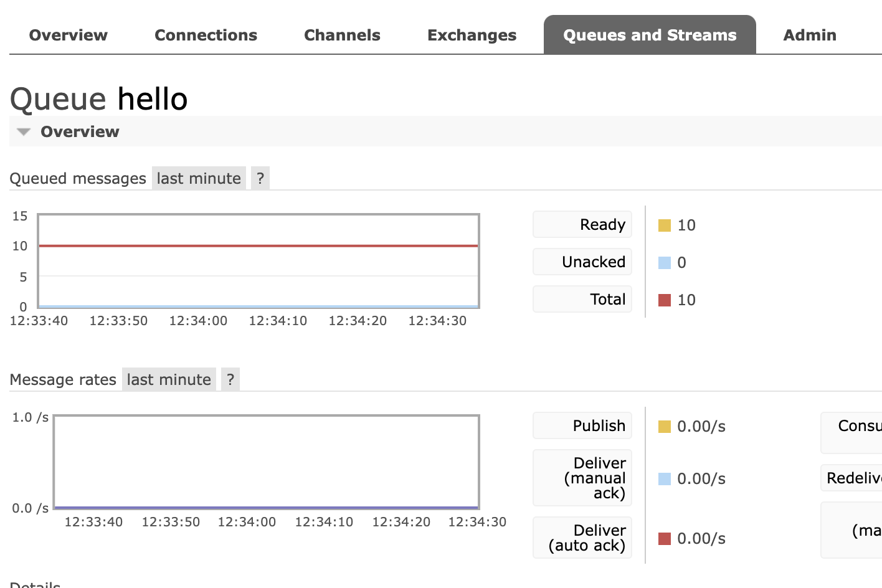The width and height of the screenshot is (882, 588).
Task: Change Queued messages 'last minute' range
Action: click(199, 178)
